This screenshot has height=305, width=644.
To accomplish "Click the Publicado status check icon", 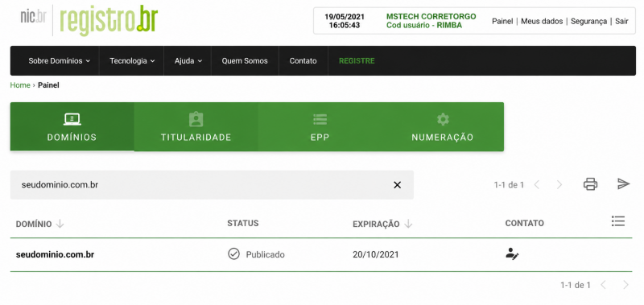I will click(233, 254).
